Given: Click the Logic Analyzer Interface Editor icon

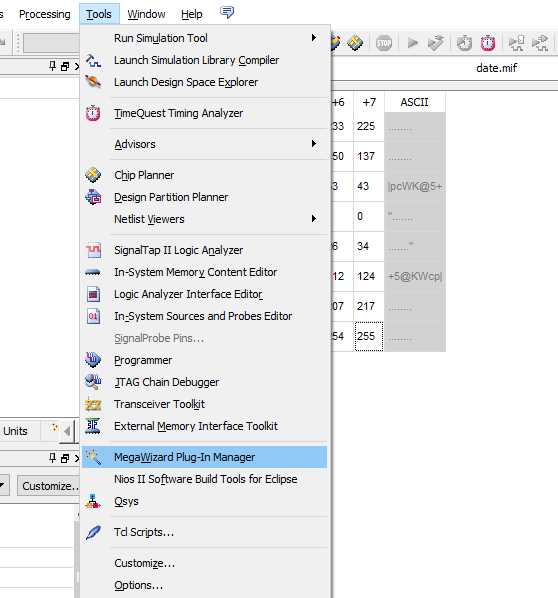Looking at the screenshot, I should (93, 294).
